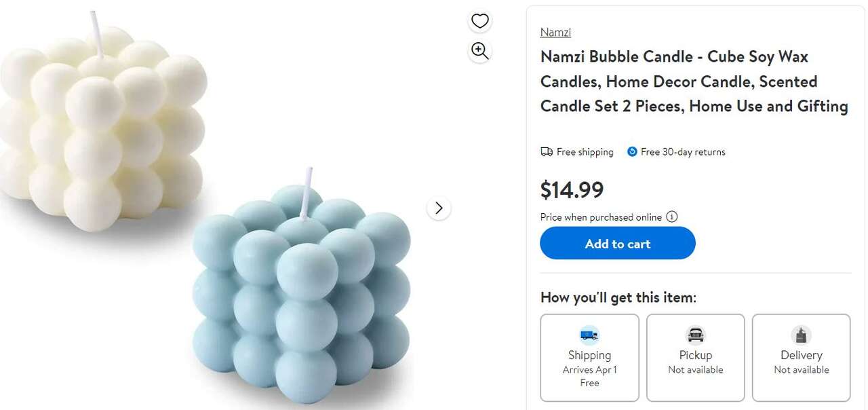Select the Pickup fulfillment option label
Viewport: 868px width, 410px height.
pos(695,355)
